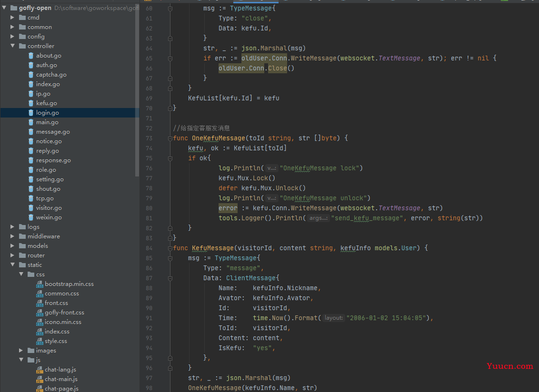
Task: Fold the OneKefuMessage function at line 73
Action: [x=170, y=138]
